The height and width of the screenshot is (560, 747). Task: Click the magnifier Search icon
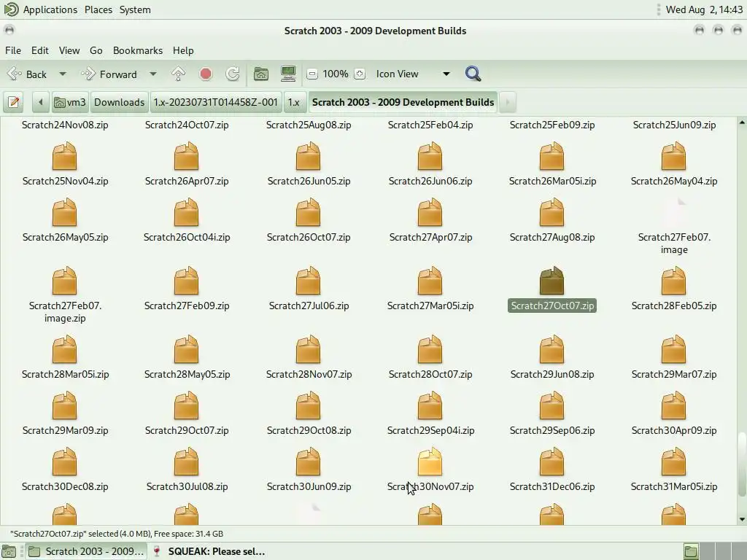click(x=473, y=74)
